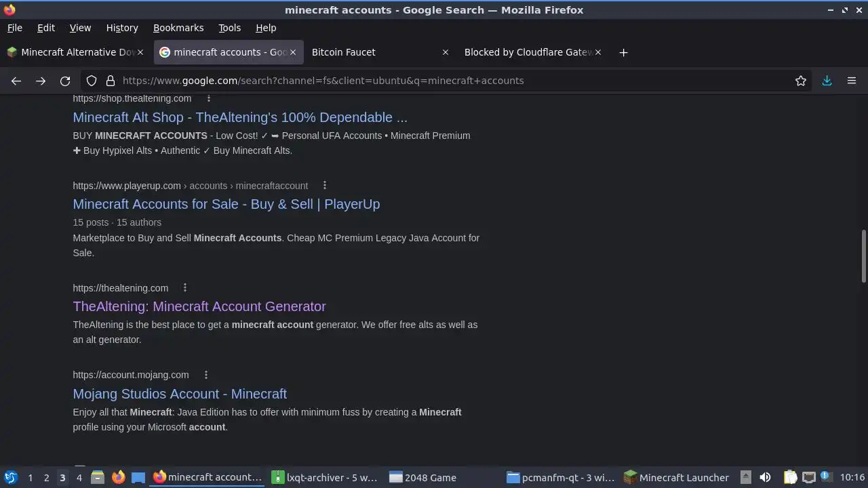Open the notification alert tray icon

(825, 476)
